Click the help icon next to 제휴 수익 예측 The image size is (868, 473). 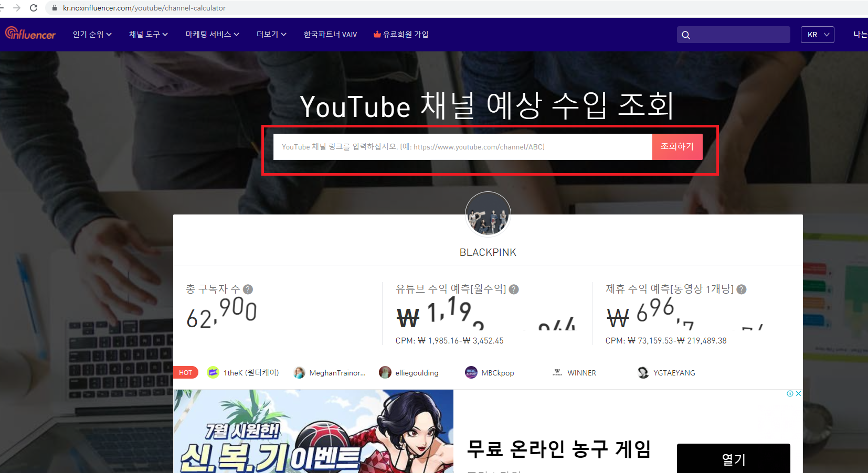pos(742,289)
